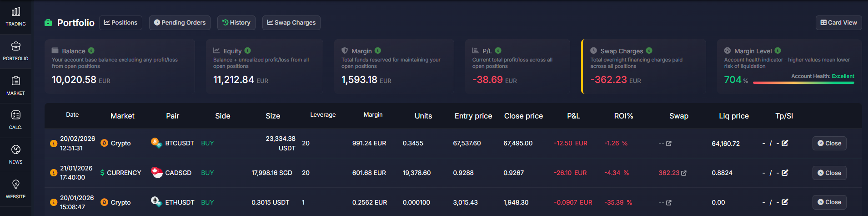Open the Swap Charges tab
This screenshot has height=216, width=868.
point(291,23)
